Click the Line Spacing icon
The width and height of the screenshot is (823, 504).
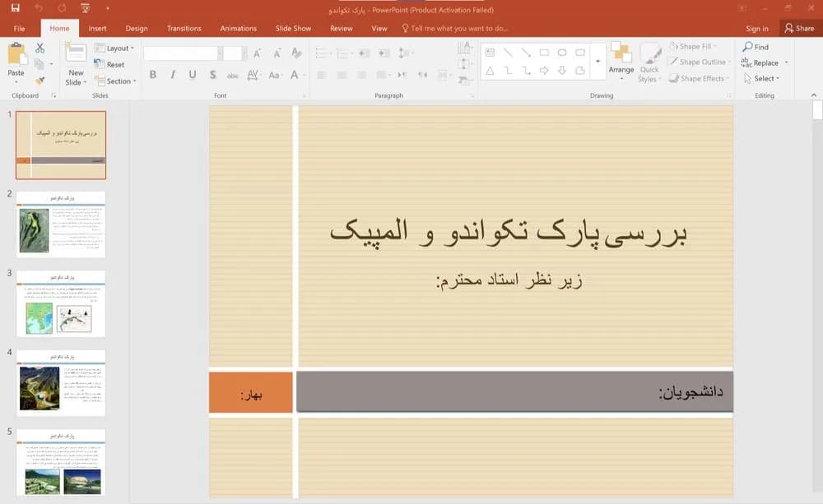click(x=404, y=53)
